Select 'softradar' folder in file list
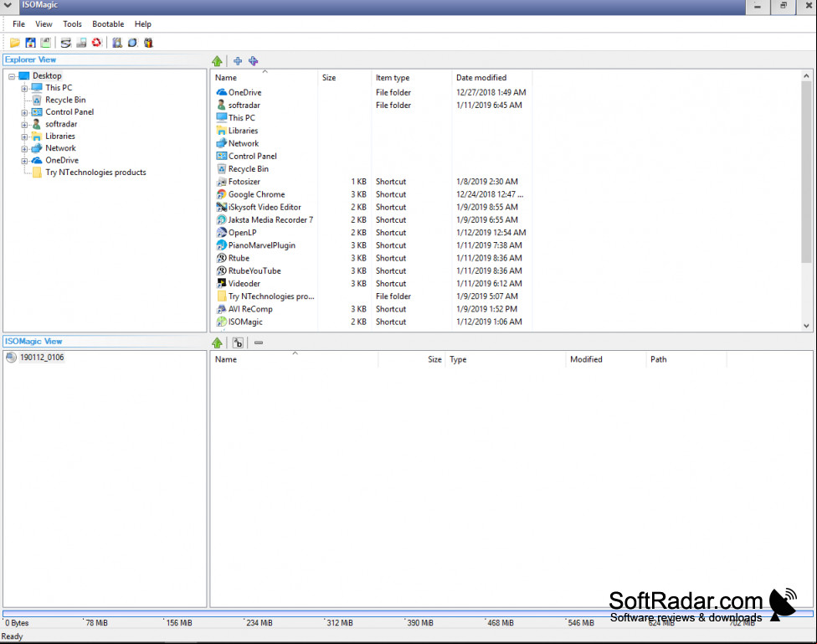The height and width of the screenshot is (644, 817). (x=371, y=106)
